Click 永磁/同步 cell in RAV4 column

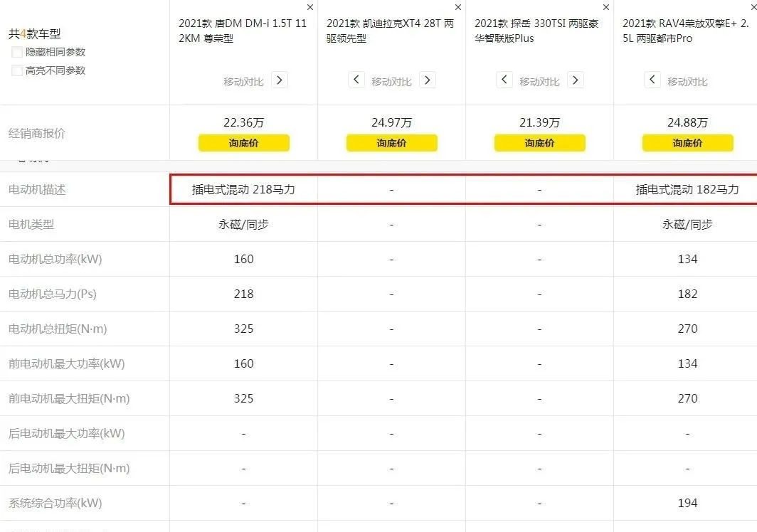point(687,225)
